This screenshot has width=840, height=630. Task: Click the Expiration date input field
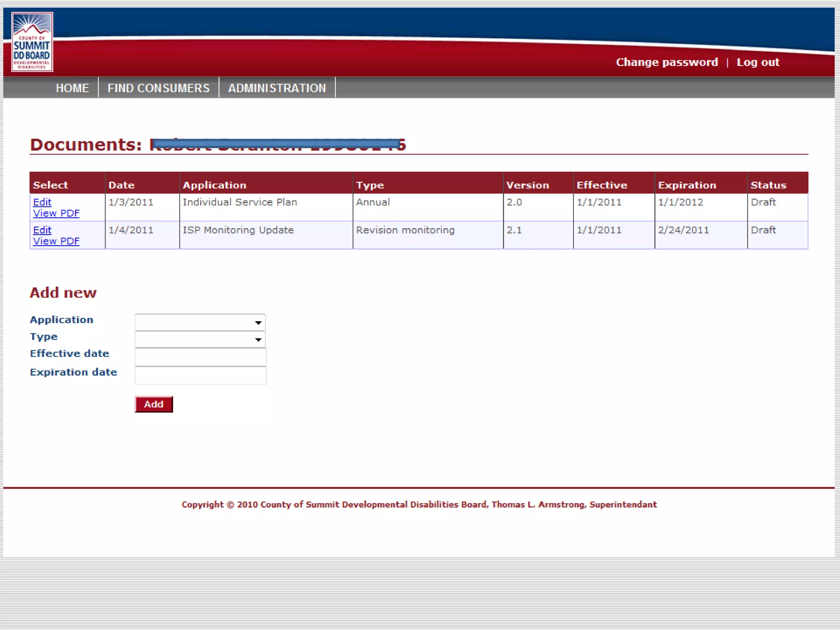(x=200, y=375)
